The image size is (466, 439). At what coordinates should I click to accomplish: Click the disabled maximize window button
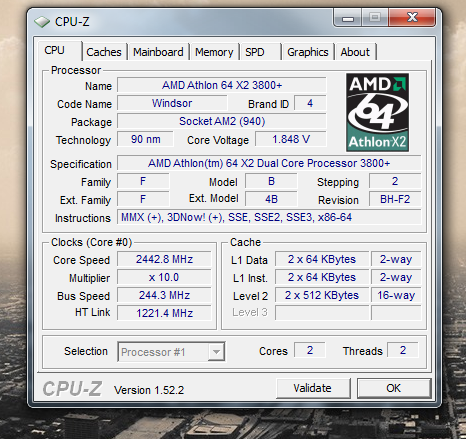375,17
